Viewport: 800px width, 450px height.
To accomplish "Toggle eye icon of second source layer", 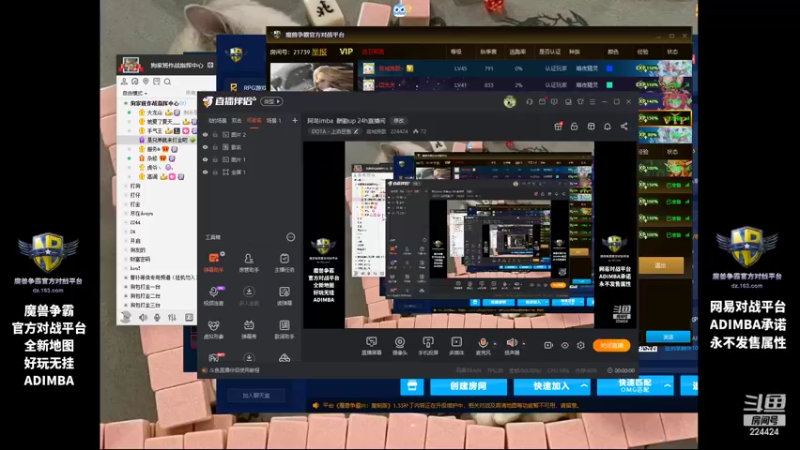I will tap(206, 147).
